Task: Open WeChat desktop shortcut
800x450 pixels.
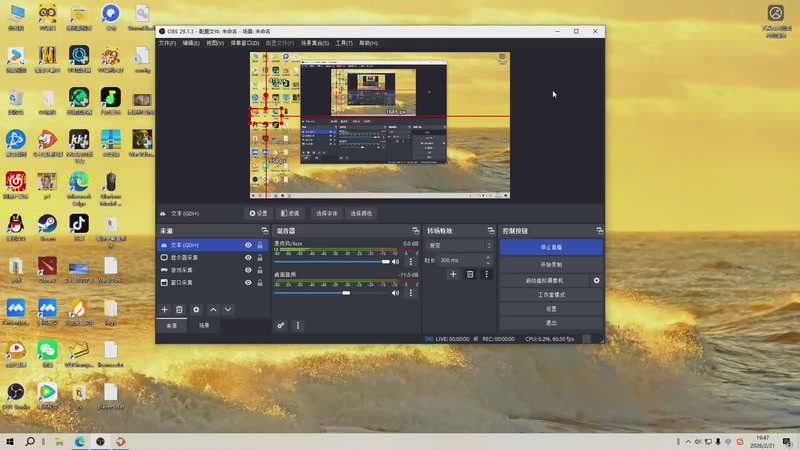Action: (47, 354)
